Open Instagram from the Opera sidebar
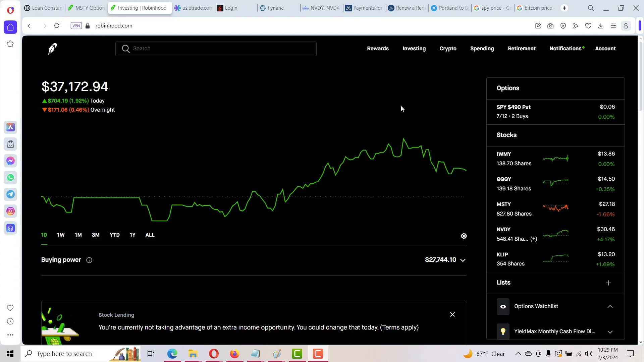The height and width of the screenshot is (362, 644). tap(10, 211)
